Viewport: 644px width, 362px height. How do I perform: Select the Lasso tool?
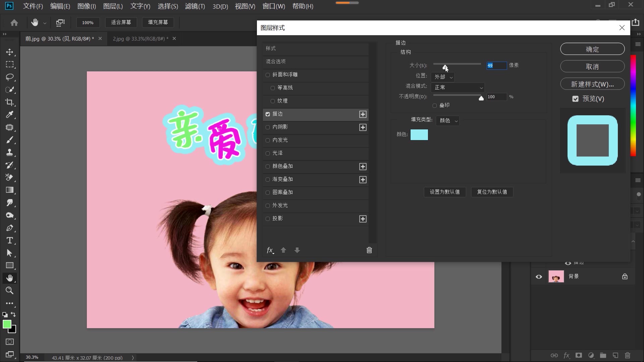[x=10, y=77]
